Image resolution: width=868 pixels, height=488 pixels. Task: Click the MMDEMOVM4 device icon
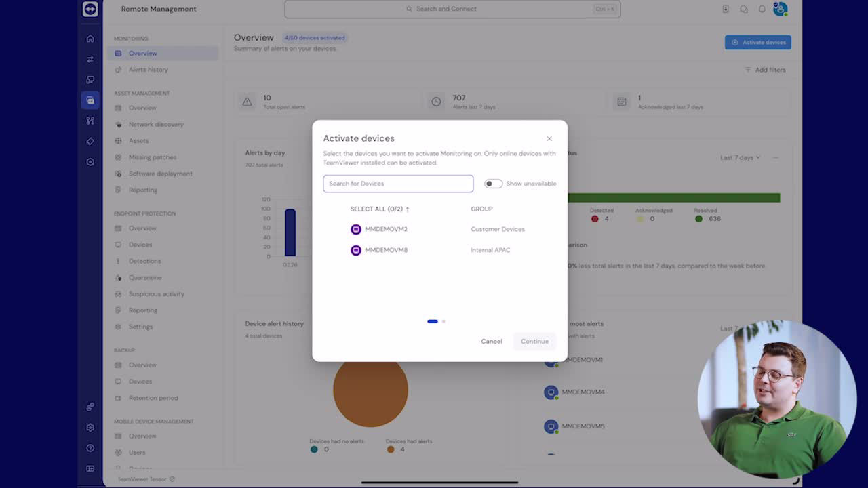point(551,392)
